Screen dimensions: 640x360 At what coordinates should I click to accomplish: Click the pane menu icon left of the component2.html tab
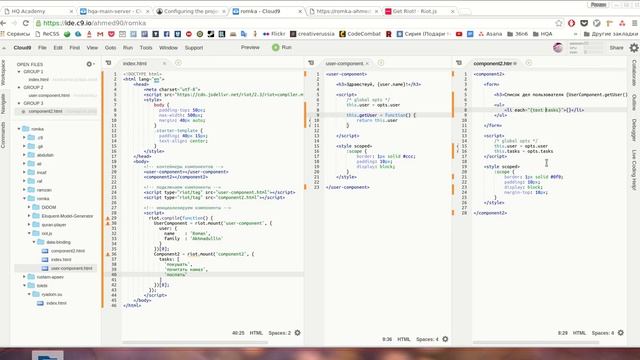[x=459, y=63]
